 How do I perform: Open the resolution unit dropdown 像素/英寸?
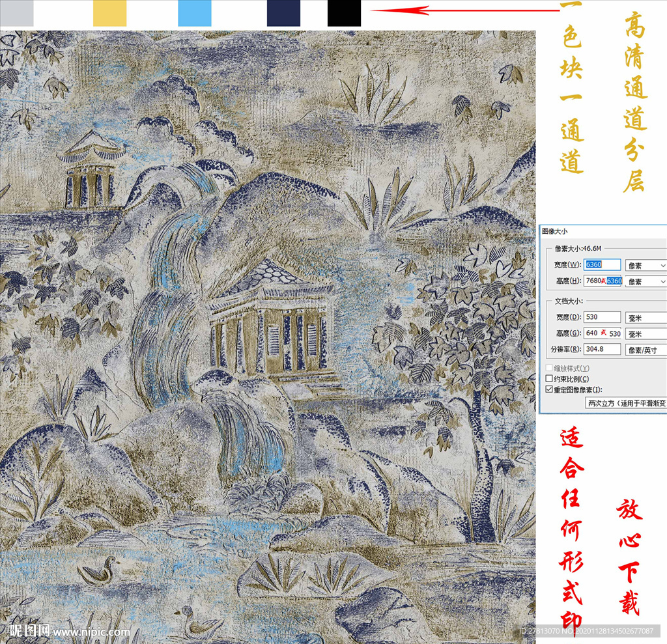coord(646,350)
